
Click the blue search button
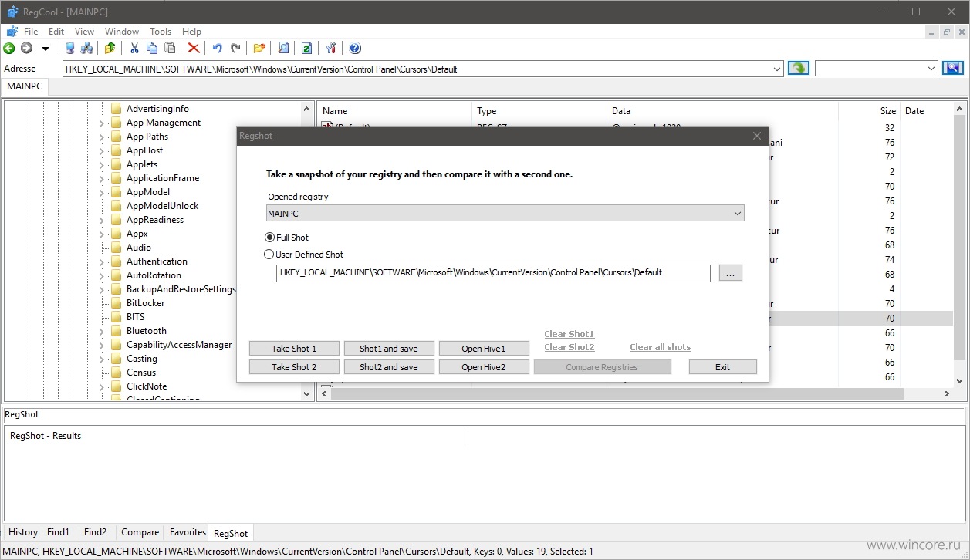point(953,69)
